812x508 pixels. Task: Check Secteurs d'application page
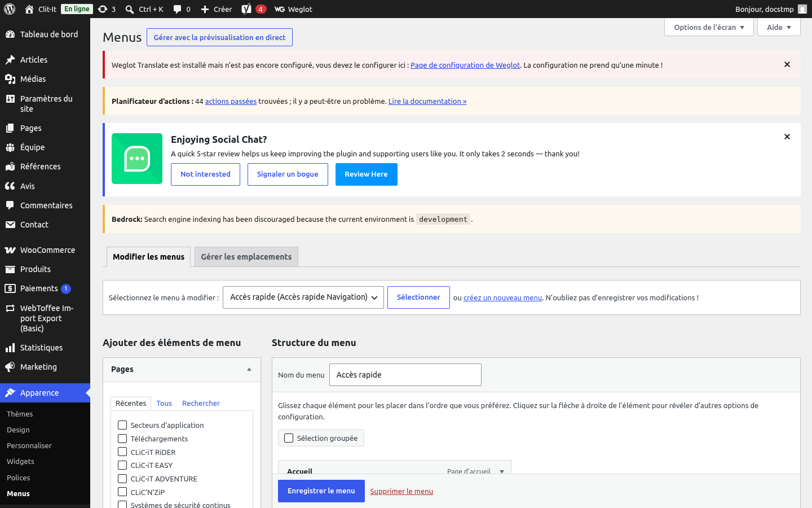pyautogui.click(x=122, y=425)
